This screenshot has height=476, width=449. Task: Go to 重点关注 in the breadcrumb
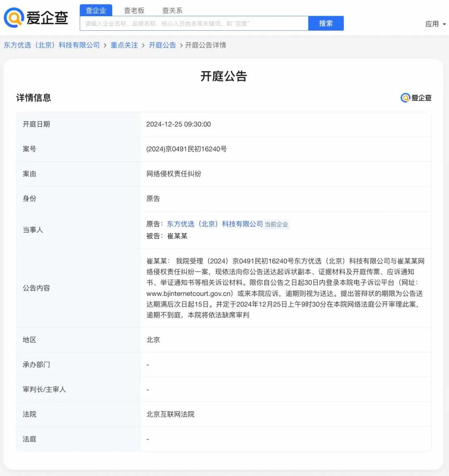(124, 45)
